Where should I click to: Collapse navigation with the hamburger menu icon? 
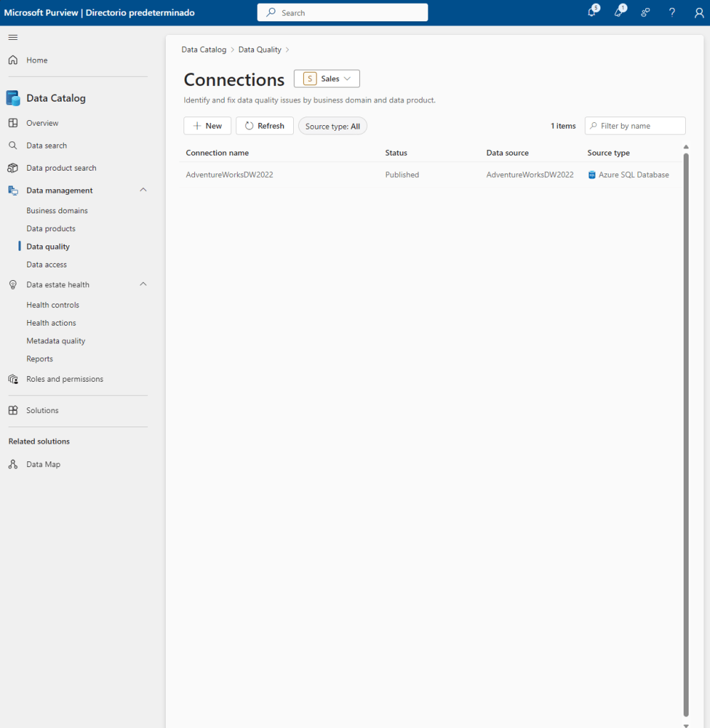click(13, 37)
